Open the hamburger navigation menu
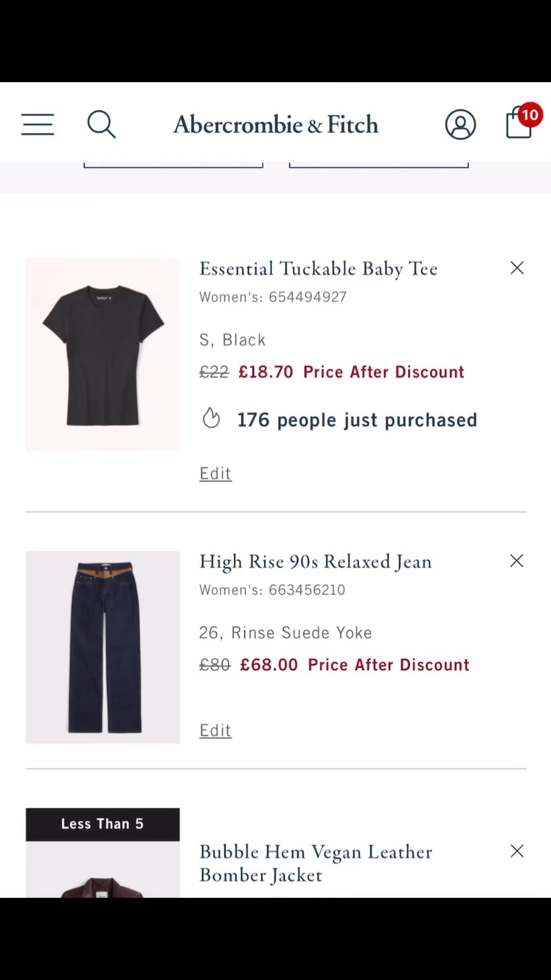This screenshot has height=980, width=551. tap(37, 125)
